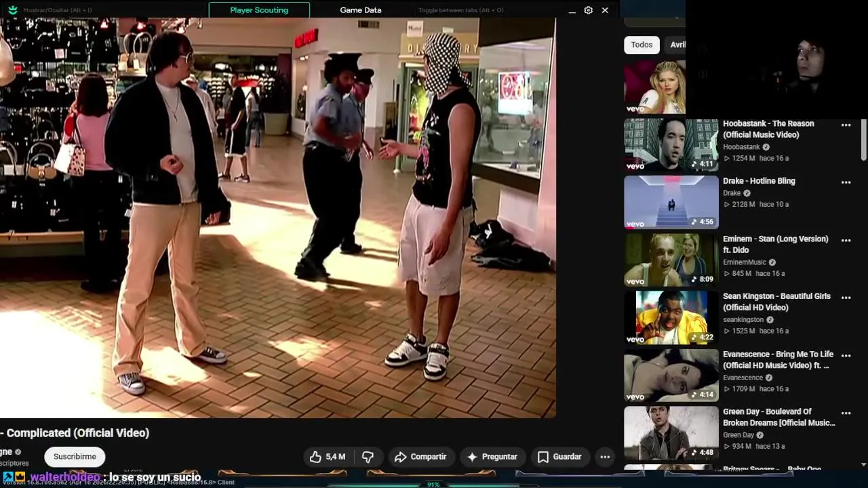
Task: Click Sean Kingston - Beautiful Girls title
Action: pos(777,302)
